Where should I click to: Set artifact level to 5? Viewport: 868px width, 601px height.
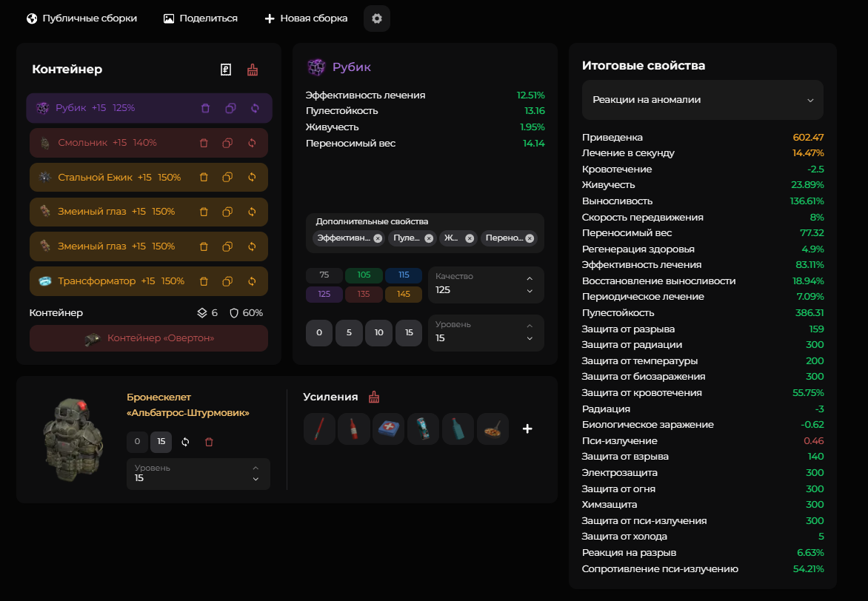(349, 332)
